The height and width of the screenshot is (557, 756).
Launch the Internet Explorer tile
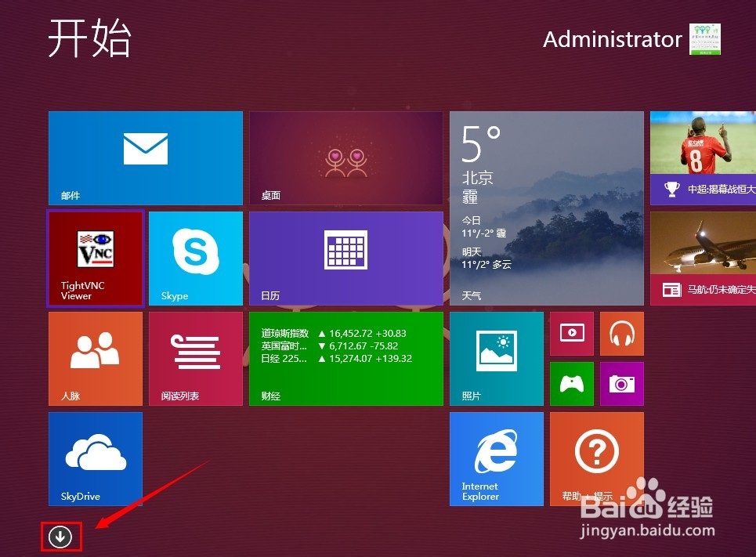(497, 459)
